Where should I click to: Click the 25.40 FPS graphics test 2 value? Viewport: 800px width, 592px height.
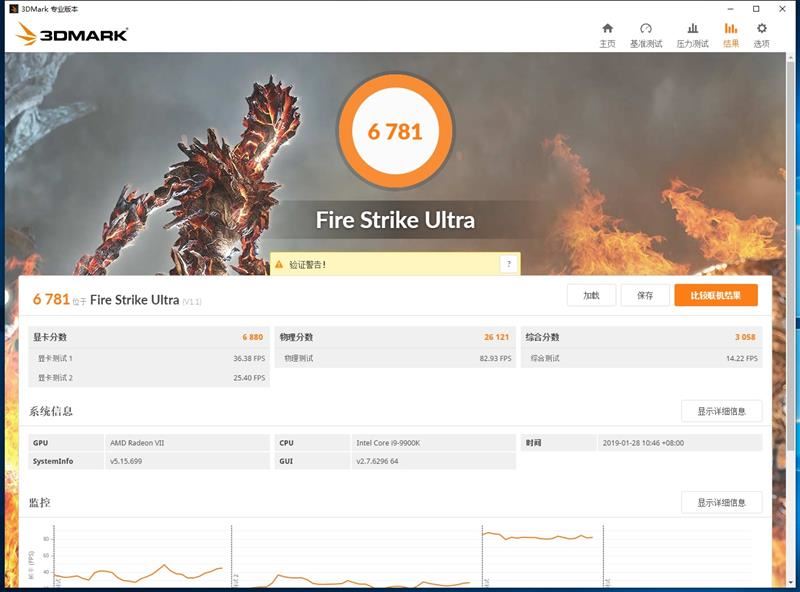249,378
